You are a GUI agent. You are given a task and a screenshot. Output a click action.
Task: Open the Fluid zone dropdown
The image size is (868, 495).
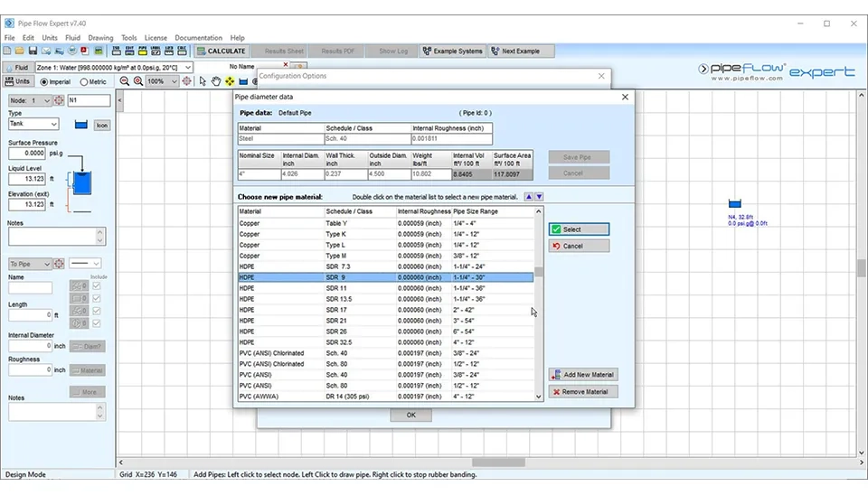coord(188,68)
